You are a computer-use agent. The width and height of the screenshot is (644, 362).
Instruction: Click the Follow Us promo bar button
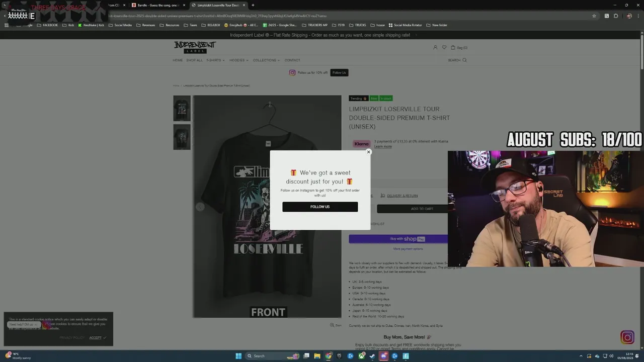click(x=339, y=72)
